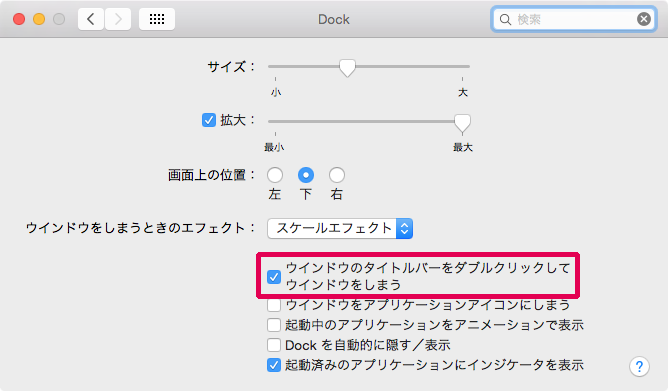Toggle the 拡大 checkbox
668x391 pixels.
209,120
